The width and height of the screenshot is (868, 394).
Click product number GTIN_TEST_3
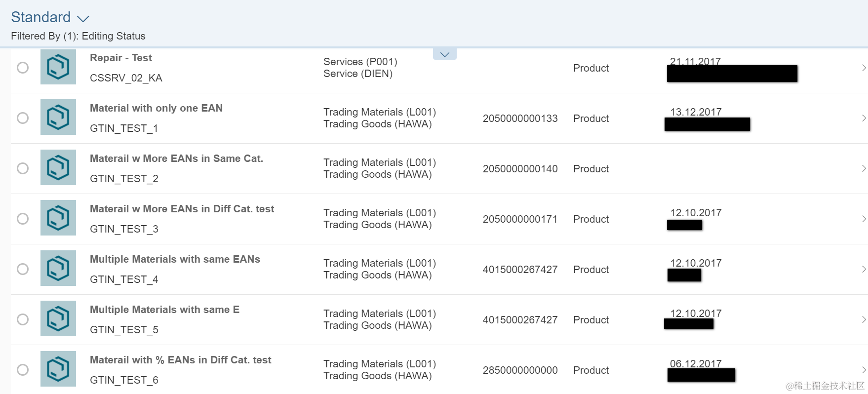click(x=124, y=229)
